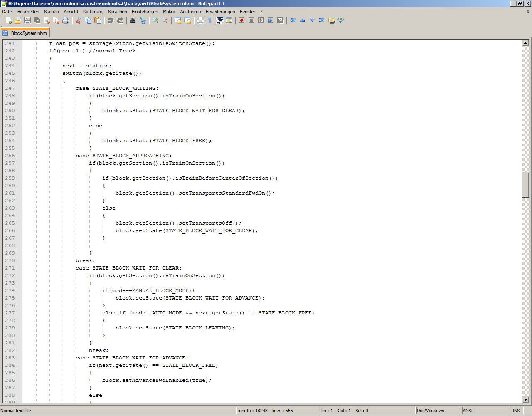
Task: Toggle word wrap in the toolbar
Action: (200, 20)
